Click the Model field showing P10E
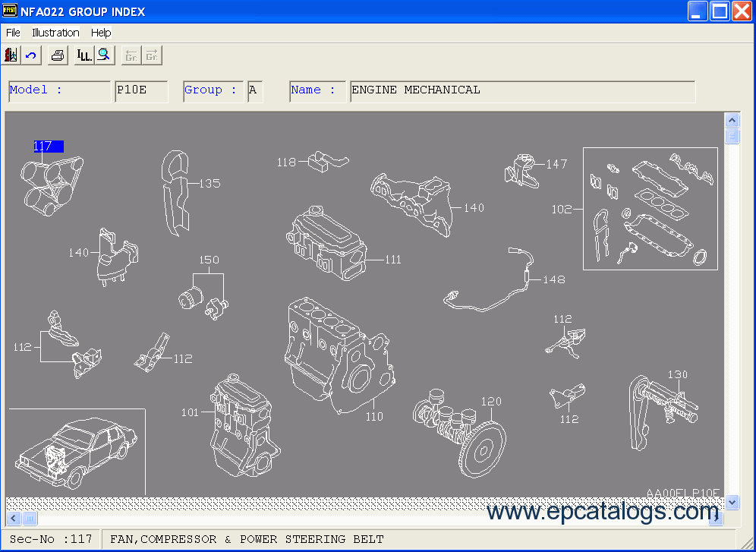This screenshot has width=756, height=552. click(140, 90)
